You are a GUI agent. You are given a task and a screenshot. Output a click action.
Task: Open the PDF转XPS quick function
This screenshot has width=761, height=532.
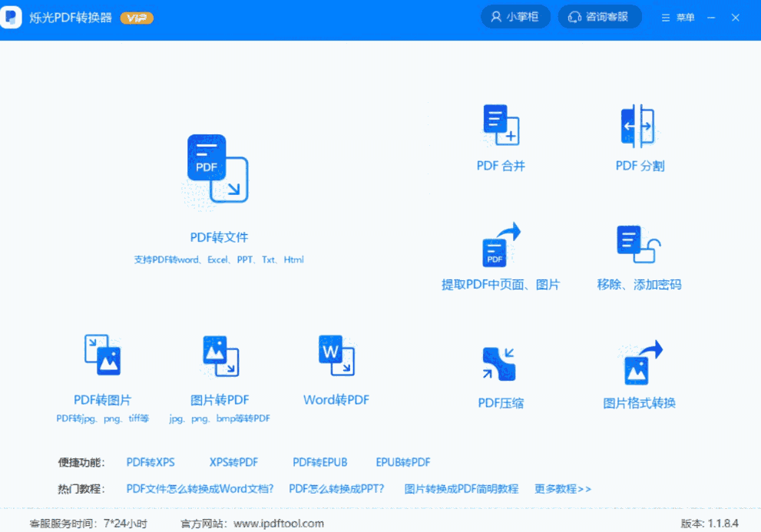pos(151,461)
